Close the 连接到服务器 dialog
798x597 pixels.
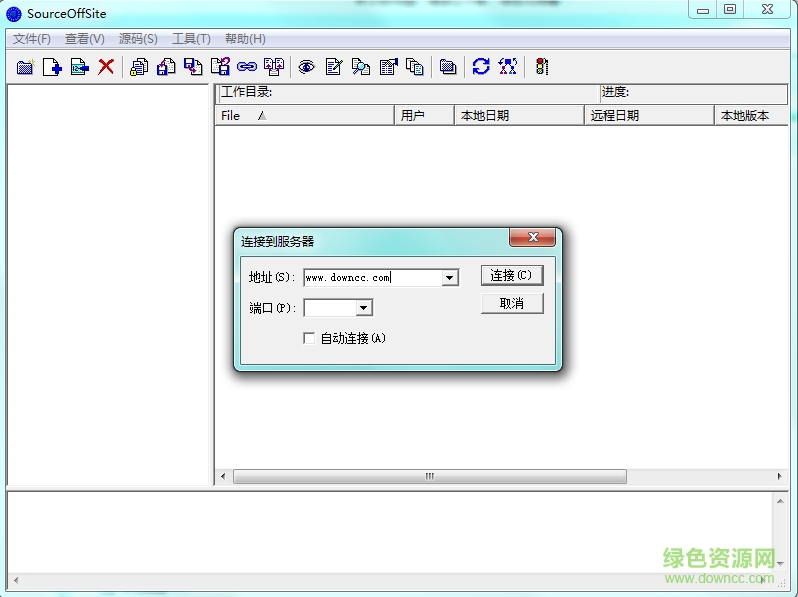(x=533, y=237)
